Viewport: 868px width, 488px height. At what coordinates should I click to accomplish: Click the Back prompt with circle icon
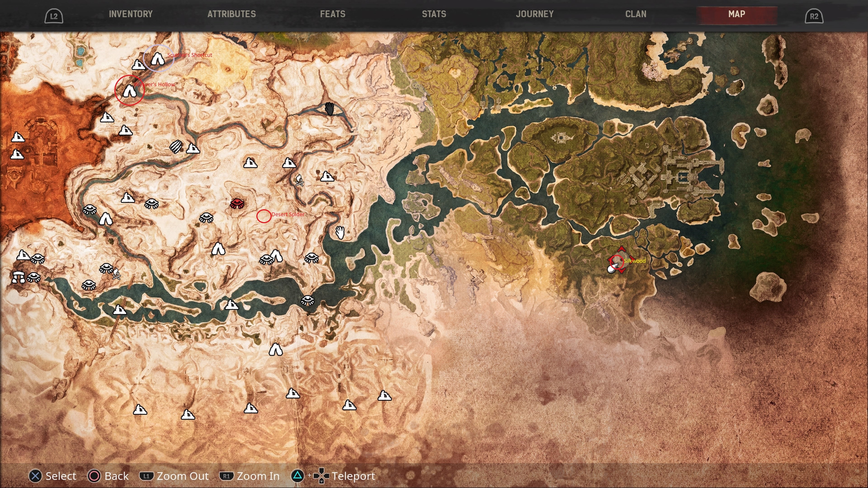pos(108,476)
